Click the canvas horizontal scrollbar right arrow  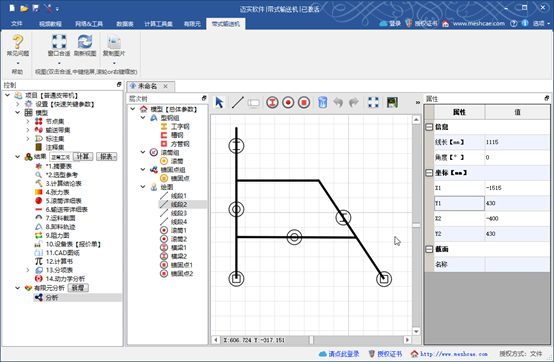[x=407, y=340]
